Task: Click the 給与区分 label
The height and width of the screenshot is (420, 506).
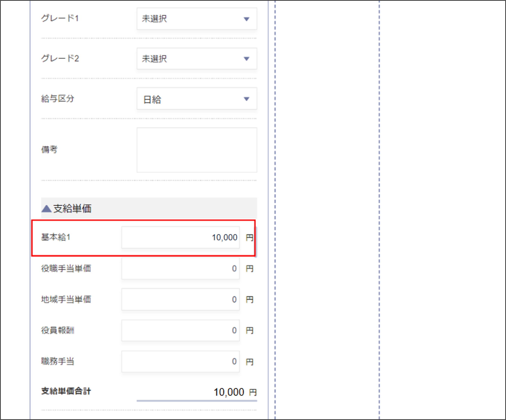Action: pos(58,98)
